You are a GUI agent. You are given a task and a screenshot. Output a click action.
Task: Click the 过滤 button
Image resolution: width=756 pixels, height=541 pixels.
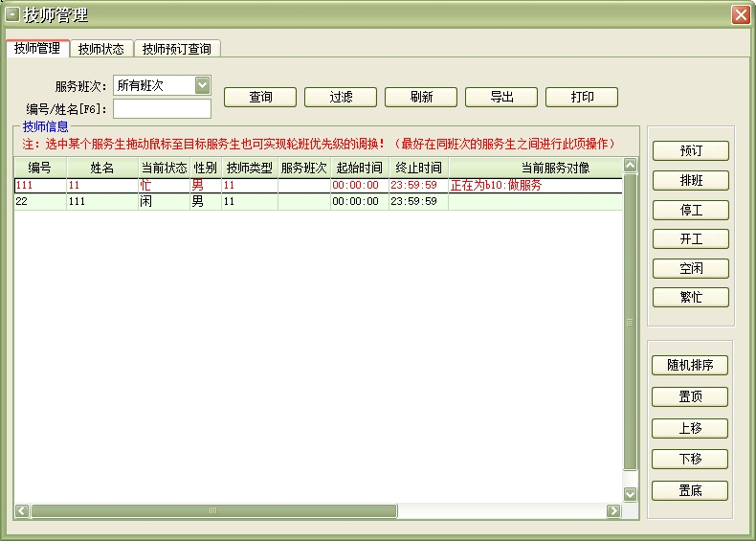click(341, 98)
